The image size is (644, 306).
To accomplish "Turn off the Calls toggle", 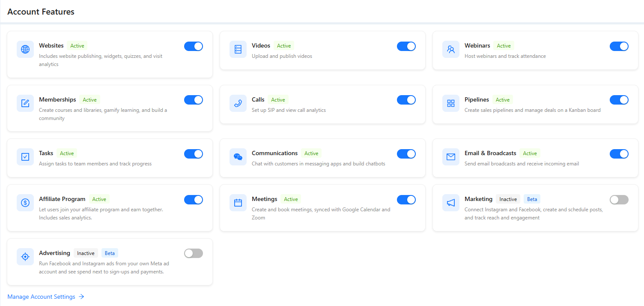I will pyautogui.click(x=406, y=100).
